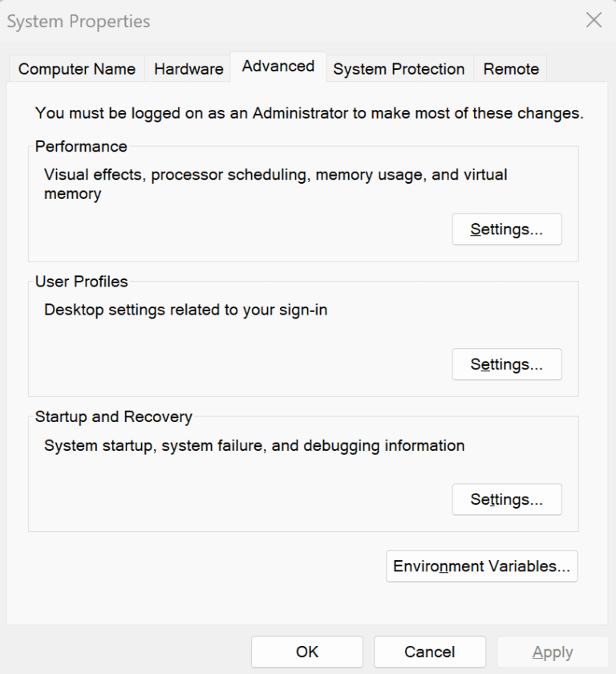Confirm changes with the OK button
This screenshot has width=616, height=674.
click(x=307, y=652)
